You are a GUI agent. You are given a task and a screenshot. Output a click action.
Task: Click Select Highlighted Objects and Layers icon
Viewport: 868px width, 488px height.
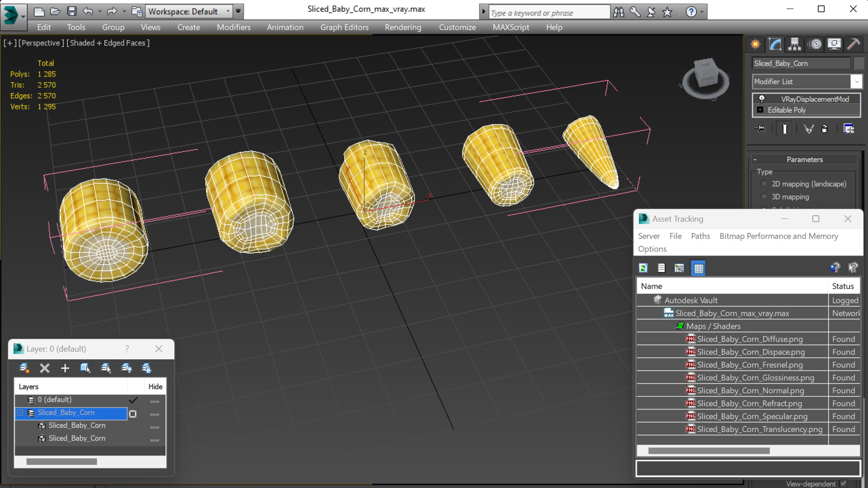(x=85, y=368)
